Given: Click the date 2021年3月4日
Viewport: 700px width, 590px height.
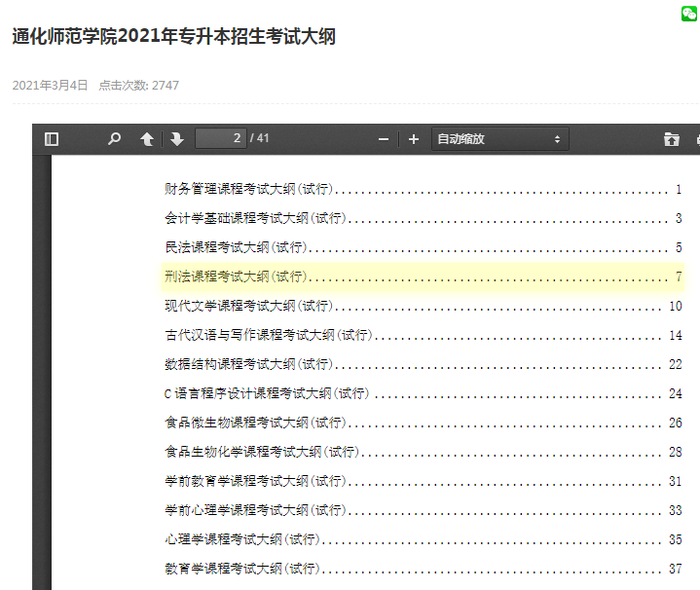Looking at the screenshot, I should 50,86.
